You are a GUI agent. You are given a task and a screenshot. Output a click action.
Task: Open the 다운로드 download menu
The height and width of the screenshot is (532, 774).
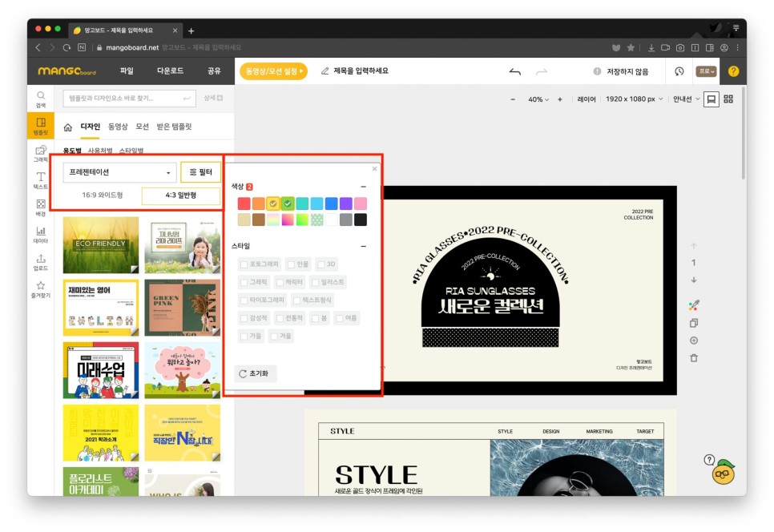(x=171, y=71)
